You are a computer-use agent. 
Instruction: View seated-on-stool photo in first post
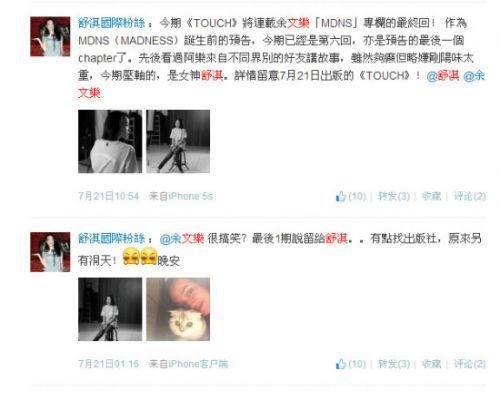point(178,141)
